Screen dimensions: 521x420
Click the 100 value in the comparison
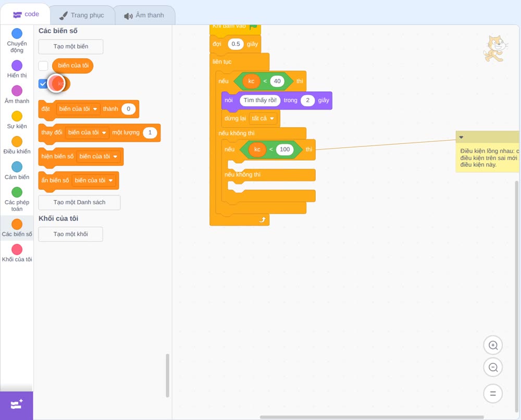click(x=285, y=150)
